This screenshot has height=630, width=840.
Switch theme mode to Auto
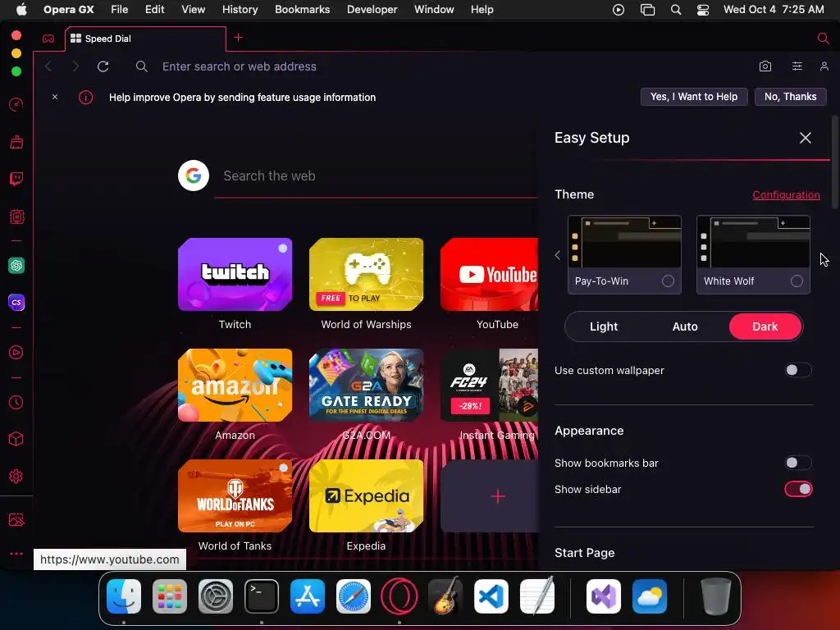coord(685,326)
